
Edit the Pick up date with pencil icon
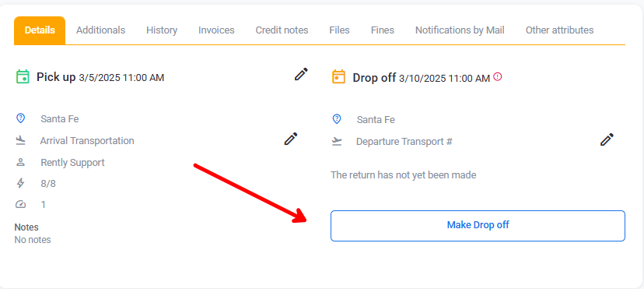click(301, 75)
